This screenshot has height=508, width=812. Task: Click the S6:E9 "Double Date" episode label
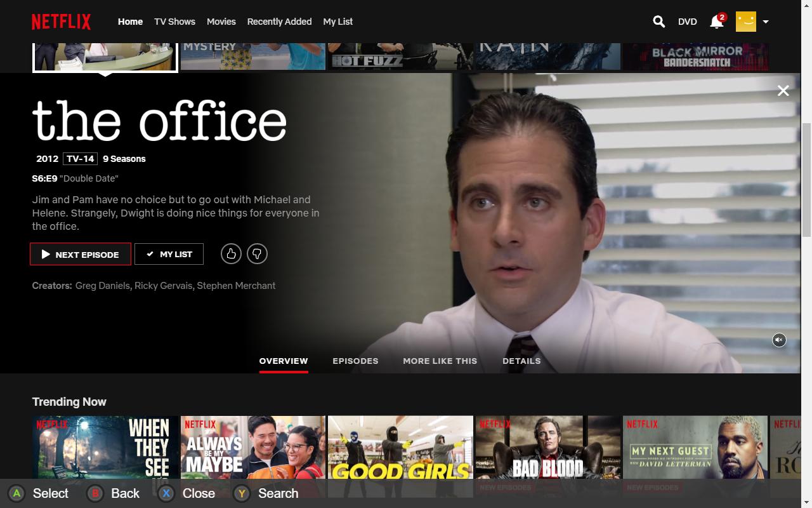click(x=75, y=178)
